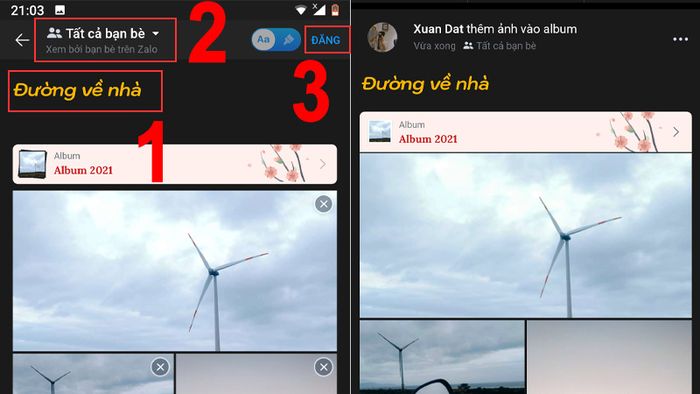Open large wind turbine photo in editor
The image size is (700, 394).
click(x=175, y=271)
